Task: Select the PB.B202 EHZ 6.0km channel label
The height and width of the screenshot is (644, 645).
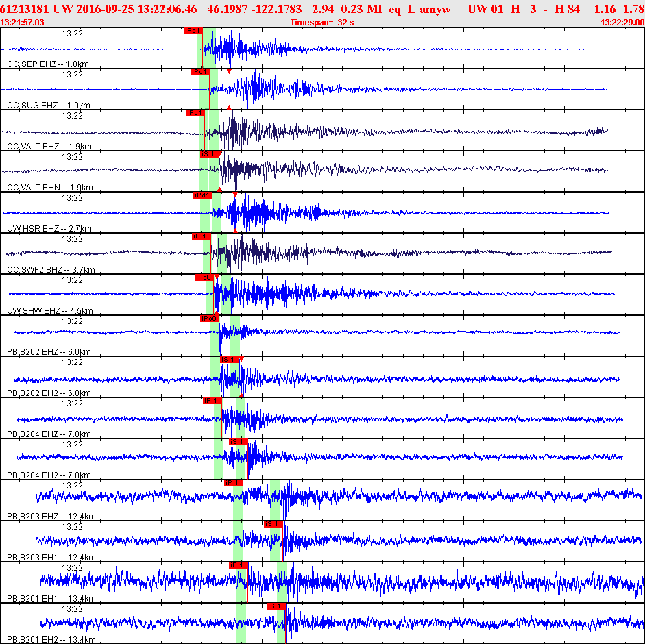Action: point(49,352)
